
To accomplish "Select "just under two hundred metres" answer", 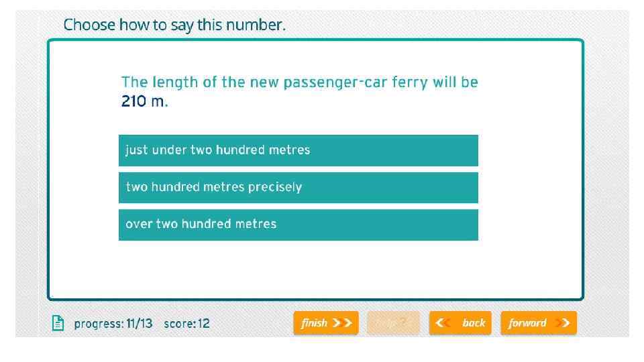I will (298, 150).
